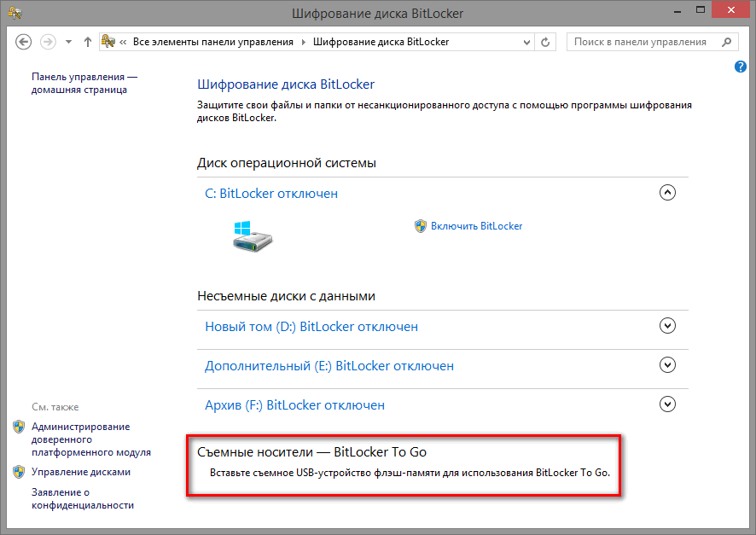The image size is (756, 535).
Task: Expand the Архив (F:) drive section
Action: (668, 404)
